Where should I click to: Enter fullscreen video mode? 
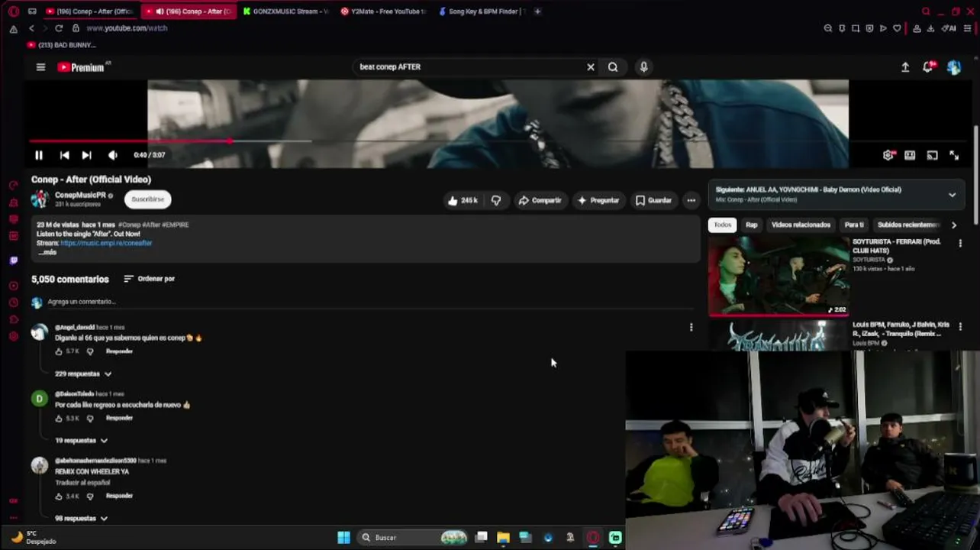click(954, 155)
